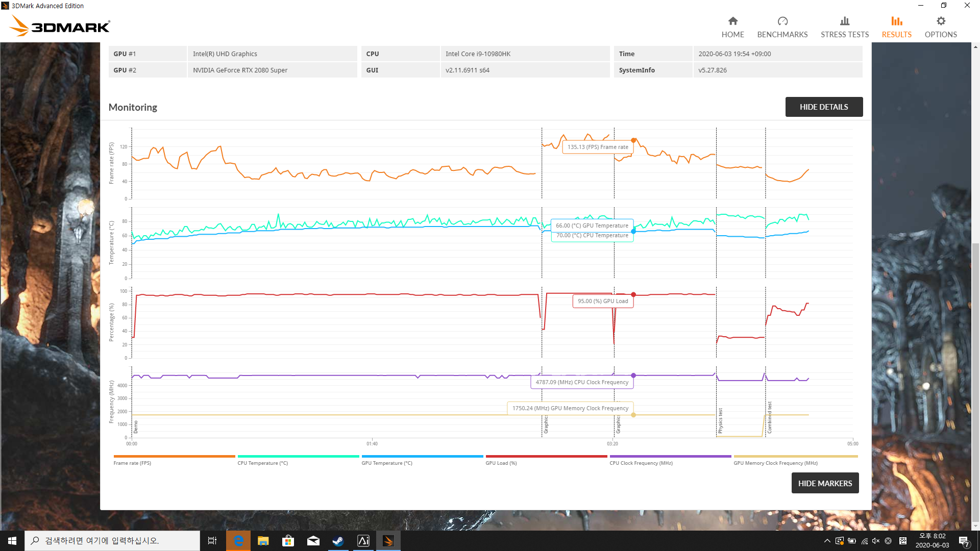Toggle CPU Clock Frequency legend series
The width and height of the screenshot is (980, 551).
pyautogui.click(x=641, y=463)
